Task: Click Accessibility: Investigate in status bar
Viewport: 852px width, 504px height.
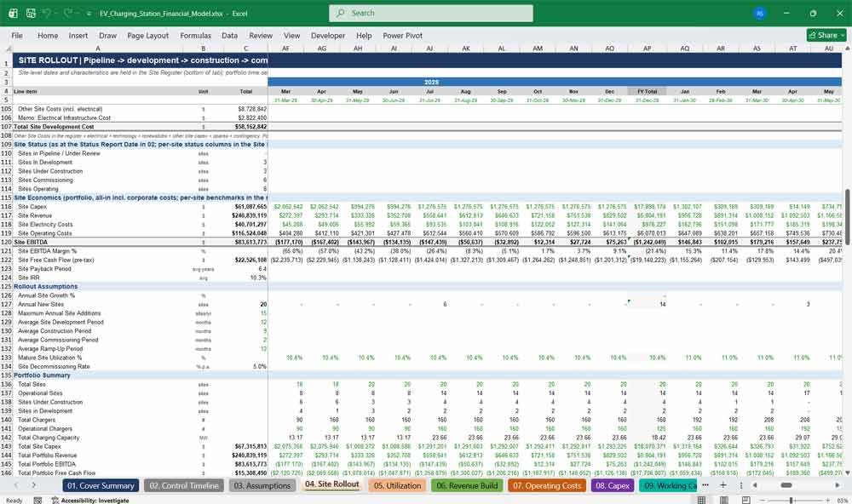Action: point(91,501)
